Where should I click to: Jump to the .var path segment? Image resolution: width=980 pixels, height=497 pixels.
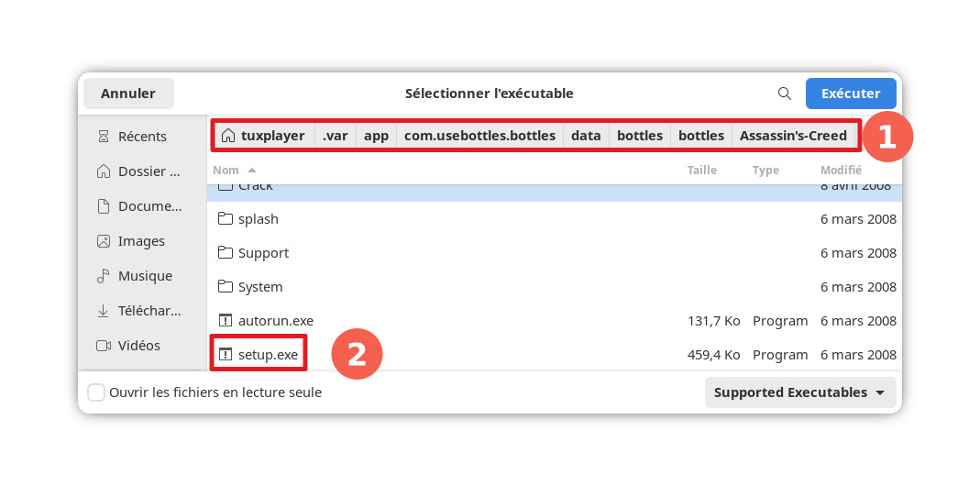point(335,136)
